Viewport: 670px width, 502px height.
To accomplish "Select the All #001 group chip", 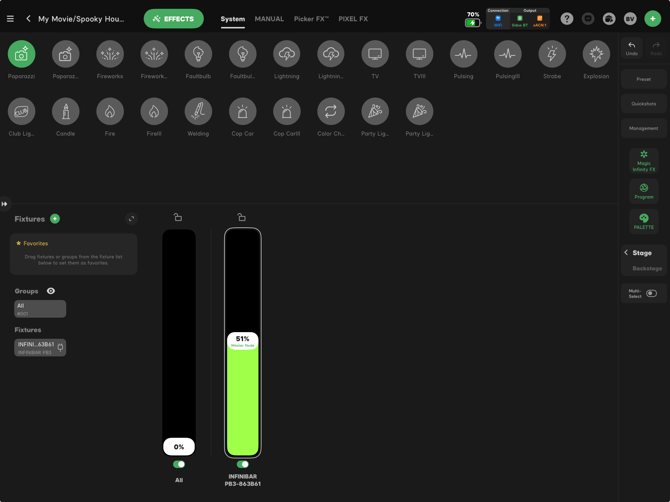I will point(40,309).
